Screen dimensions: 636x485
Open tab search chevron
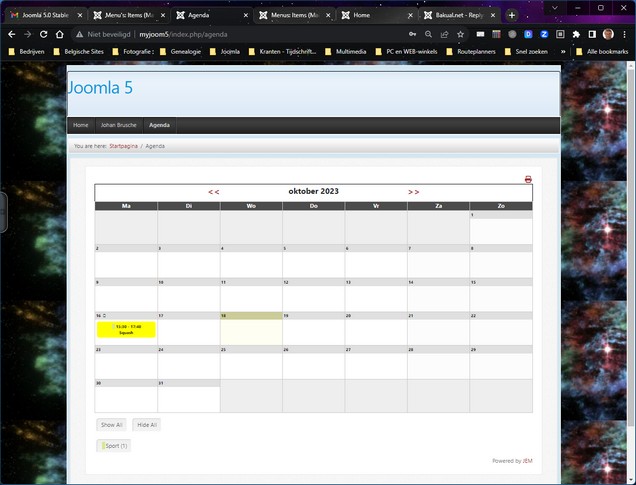pyautogui.click(x=554, y=8)
